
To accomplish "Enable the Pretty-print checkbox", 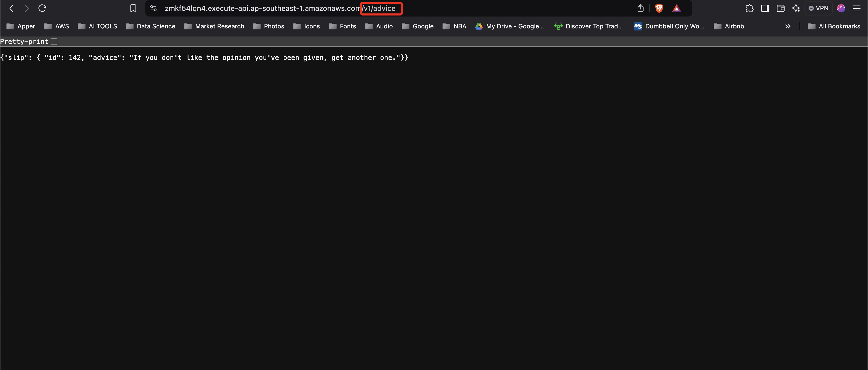I will point(54,41).
